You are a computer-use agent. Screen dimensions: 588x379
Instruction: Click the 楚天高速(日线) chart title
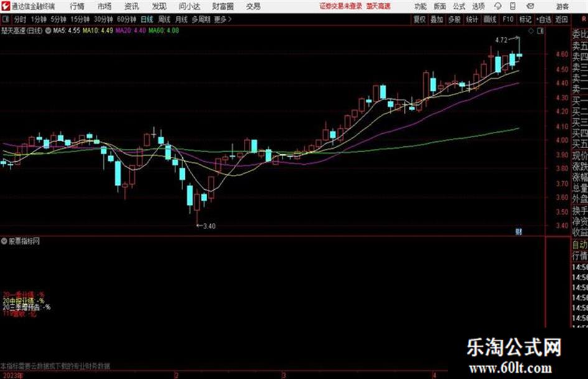pos(22,30)
